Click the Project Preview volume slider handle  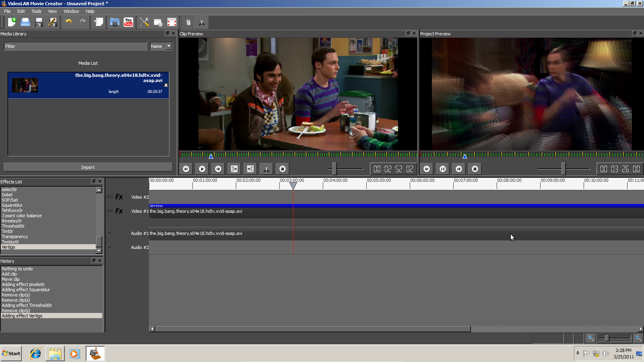click(563, 169)
